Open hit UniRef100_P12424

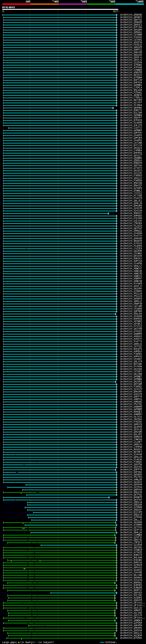point(131,226)
